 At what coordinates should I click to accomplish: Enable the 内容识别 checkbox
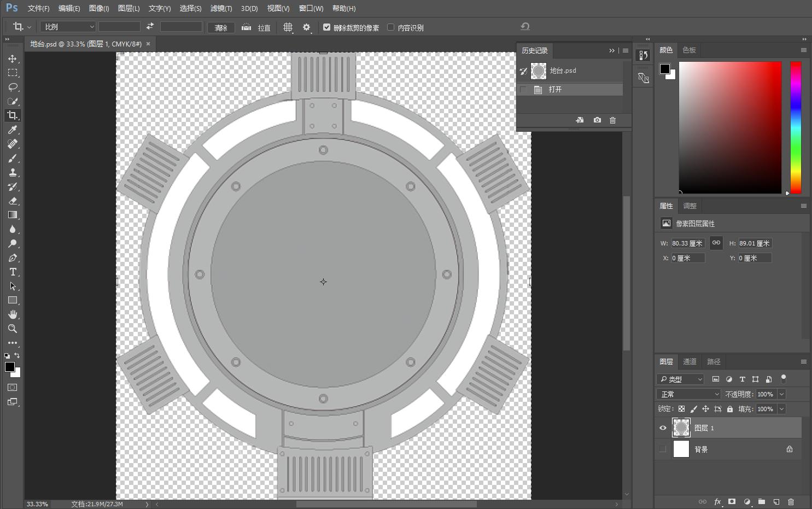391,27
